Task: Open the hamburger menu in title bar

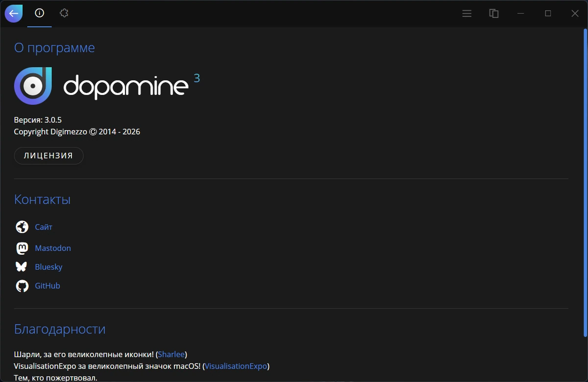Action: 467,14
